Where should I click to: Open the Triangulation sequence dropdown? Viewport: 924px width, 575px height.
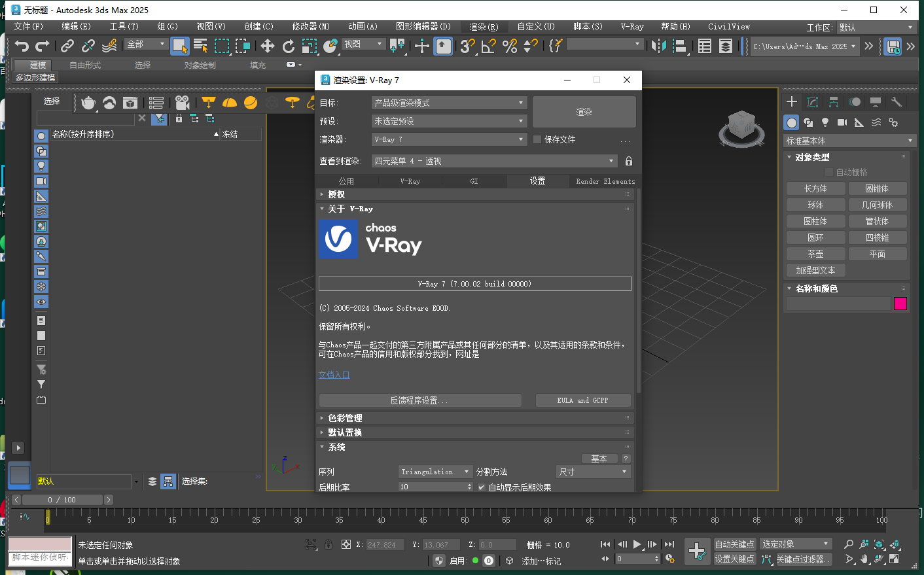[x=435, y=471]
